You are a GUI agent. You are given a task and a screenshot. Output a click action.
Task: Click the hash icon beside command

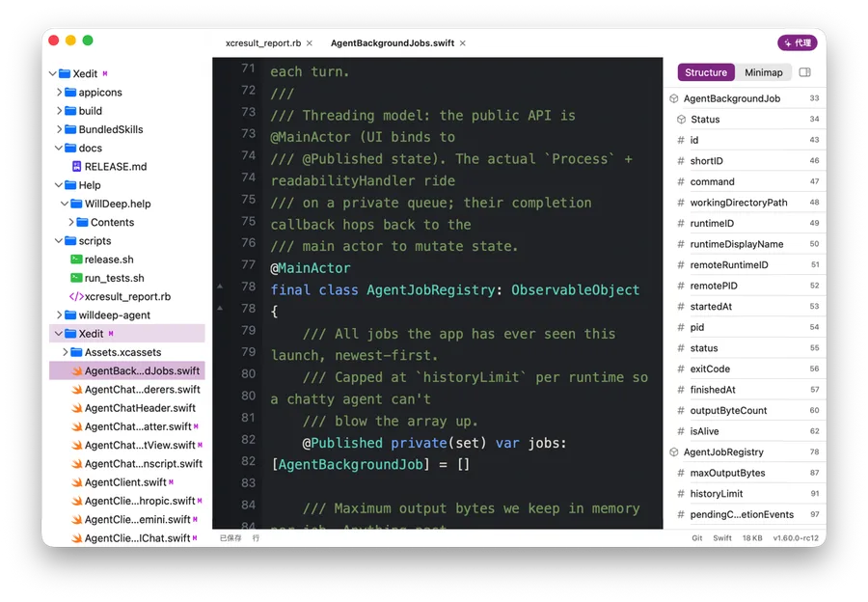681,181
